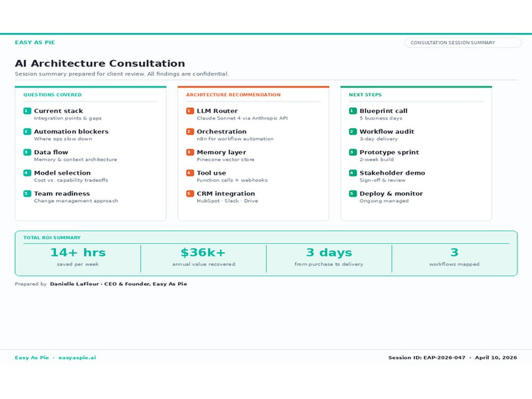Click Cost vs. capability tradeoffs subtitle
532x399 pixels.
[x=71, y=180]
